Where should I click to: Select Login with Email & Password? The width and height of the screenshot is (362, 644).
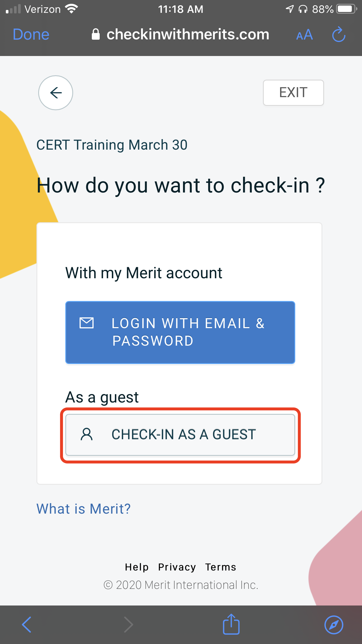click(x=180, y=332)
